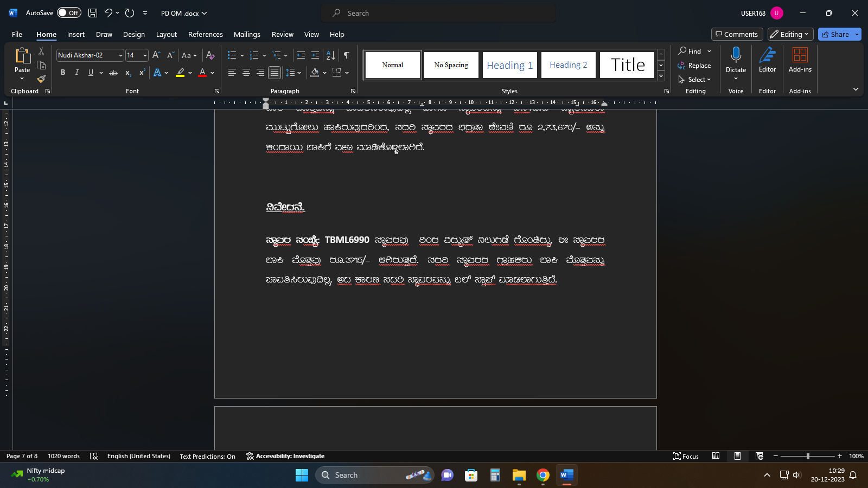Screen dimensions: 868x488
Task: Expand the Styles gallery
Action: click(661, 76)
